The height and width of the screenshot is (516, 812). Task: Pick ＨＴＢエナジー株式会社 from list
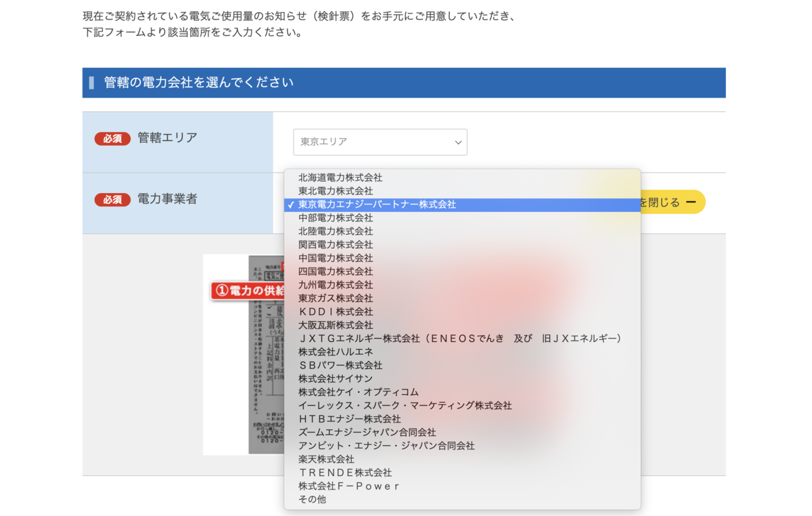point(462,419)
